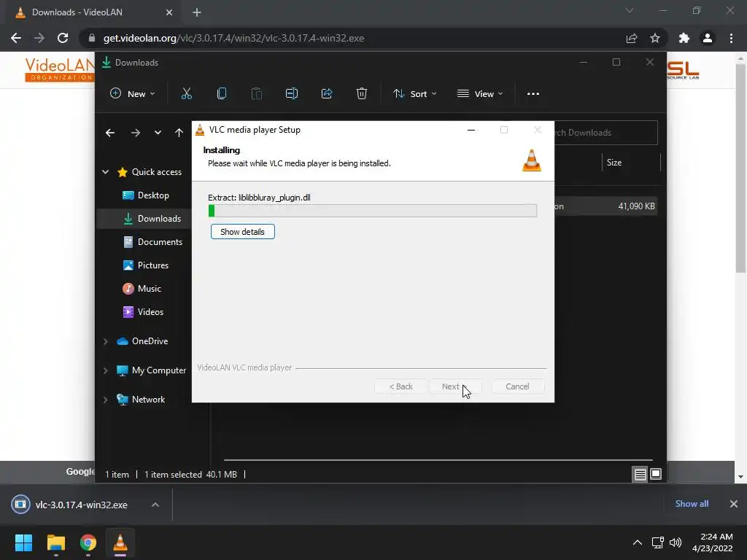Open the See more three-dots menu in Explorer
Screen dimensions: 747x560
(x=533, y=94)
